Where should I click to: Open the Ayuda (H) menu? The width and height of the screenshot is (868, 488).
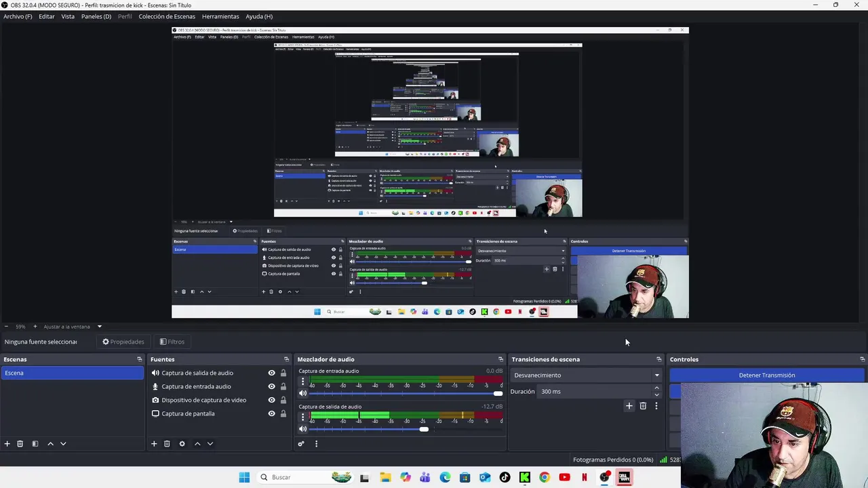[259, 16]
